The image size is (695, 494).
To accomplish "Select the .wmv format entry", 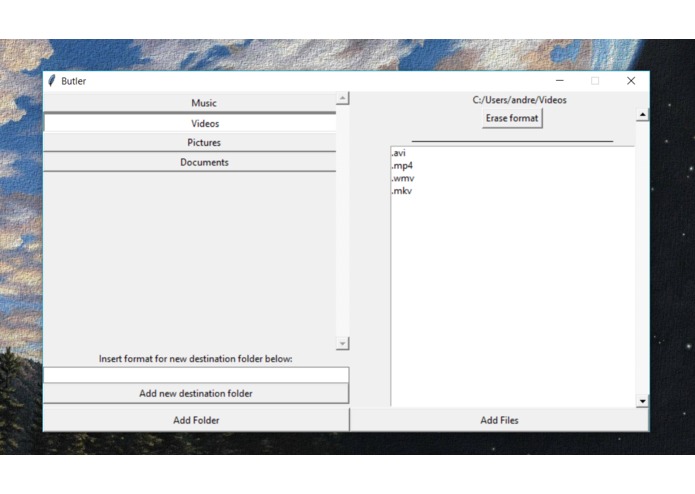I will [x=403, y=178].
